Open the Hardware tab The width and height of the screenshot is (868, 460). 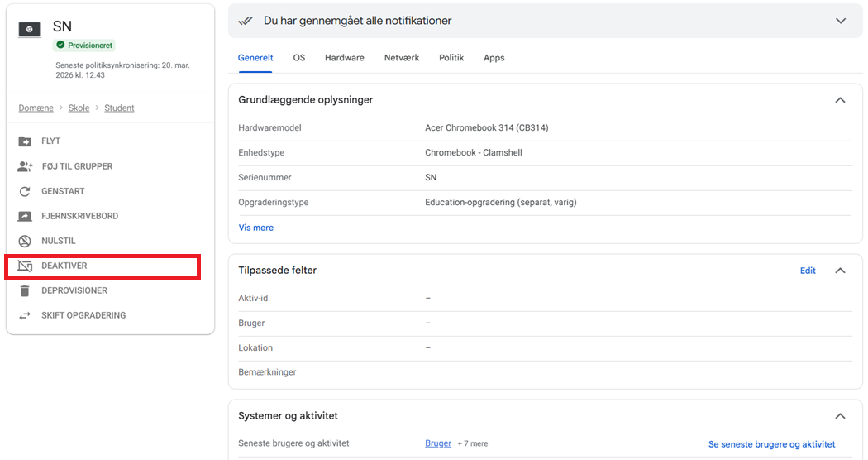[344, 58]
